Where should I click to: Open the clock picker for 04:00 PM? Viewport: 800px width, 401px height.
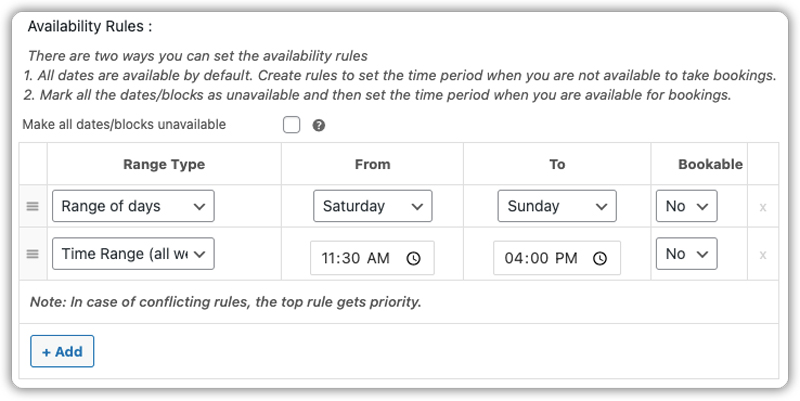coord(600,259)
